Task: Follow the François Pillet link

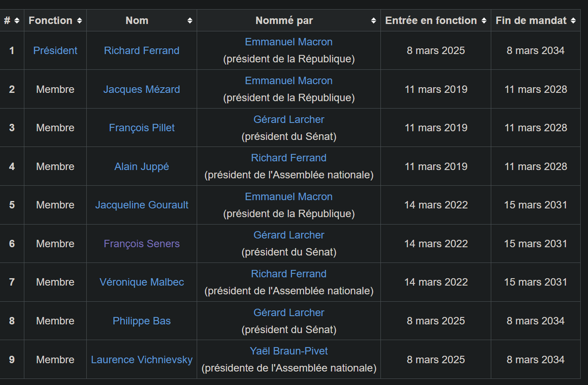Action: click(142, 128)
